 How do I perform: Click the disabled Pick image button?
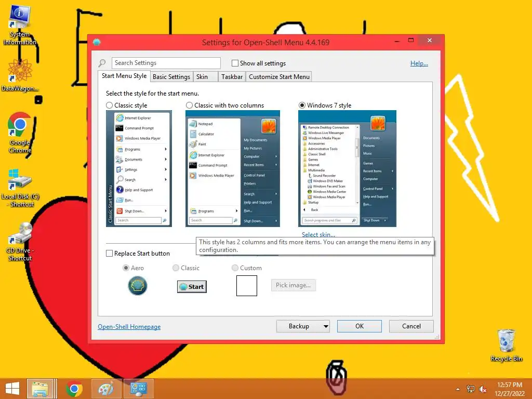tap(294, 285)
